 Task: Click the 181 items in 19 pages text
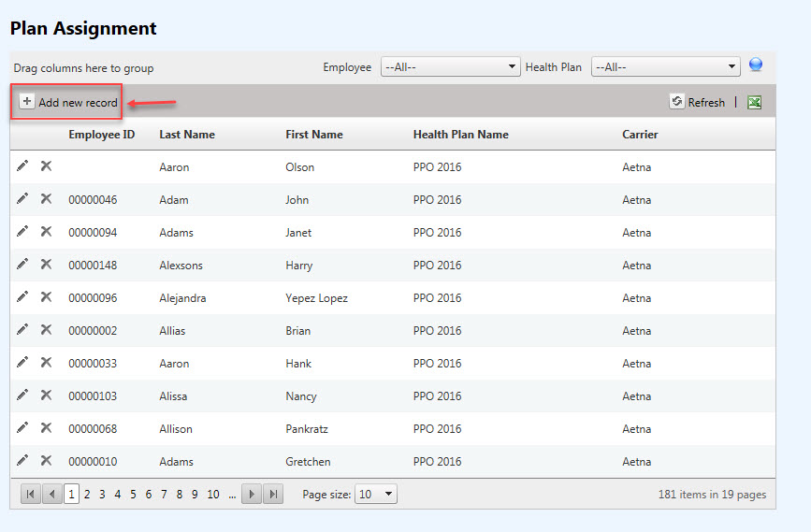(x=712, y=495)
